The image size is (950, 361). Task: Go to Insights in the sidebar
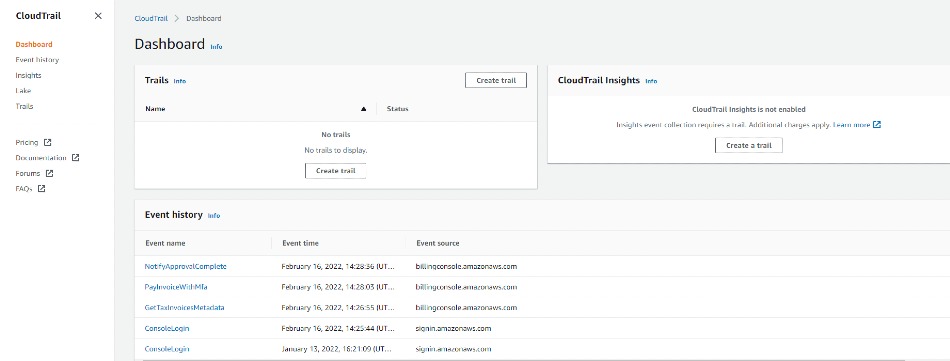tap(28, 76)
